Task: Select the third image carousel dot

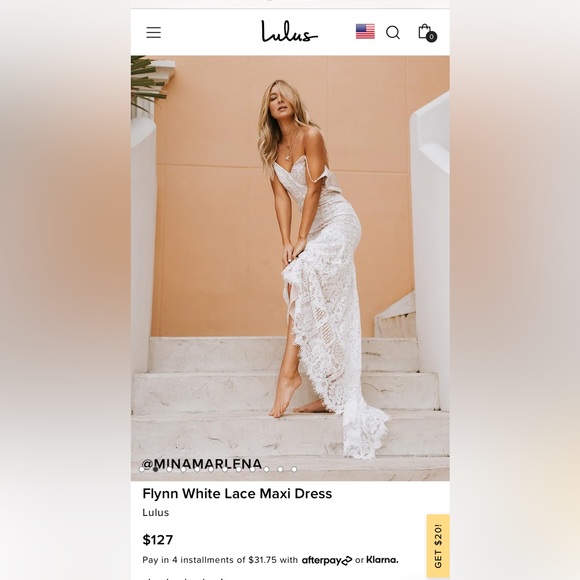Action: pos(169,469)
